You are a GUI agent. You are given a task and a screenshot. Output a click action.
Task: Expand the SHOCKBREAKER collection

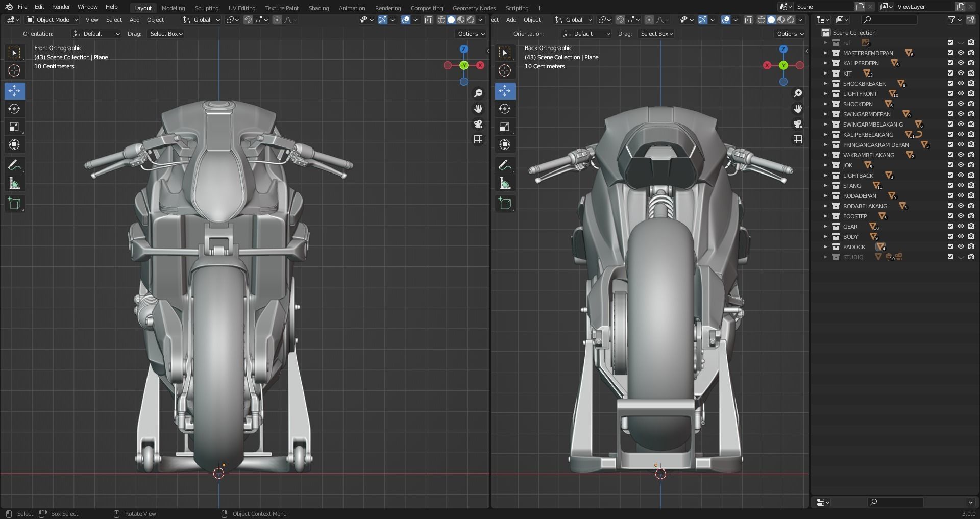point(825,83)
